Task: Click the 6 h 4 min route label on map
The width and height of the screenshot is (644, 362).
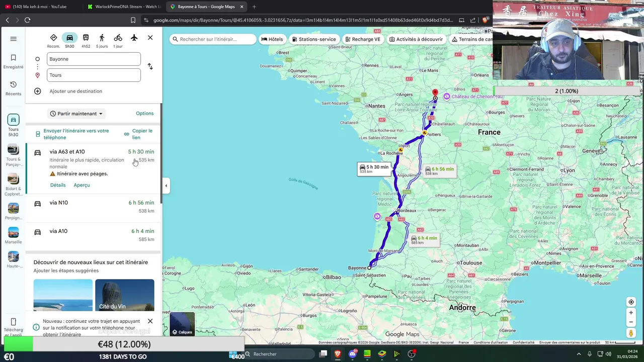Action: 424,240
